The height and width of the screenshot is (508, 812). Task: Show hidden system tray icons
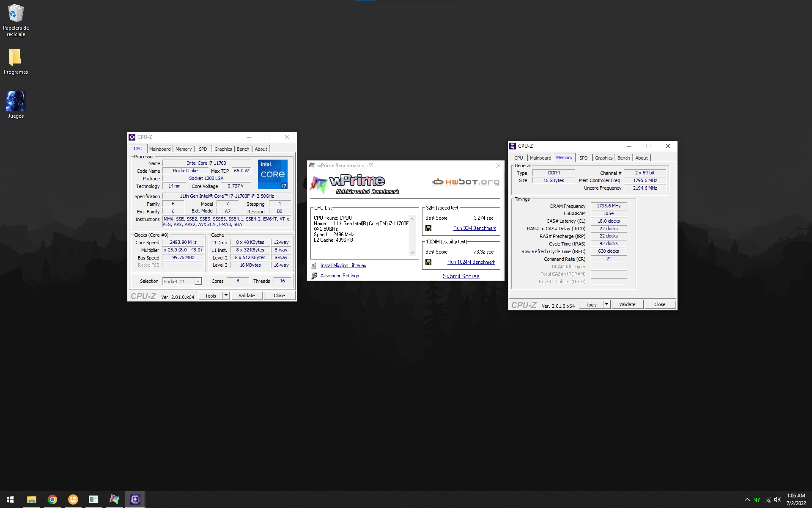[747, 500]
